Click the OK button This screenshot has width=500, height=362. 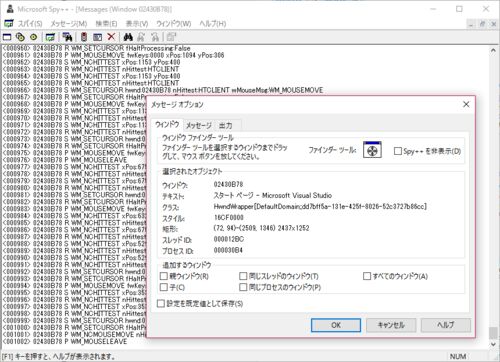pos(336,325)
